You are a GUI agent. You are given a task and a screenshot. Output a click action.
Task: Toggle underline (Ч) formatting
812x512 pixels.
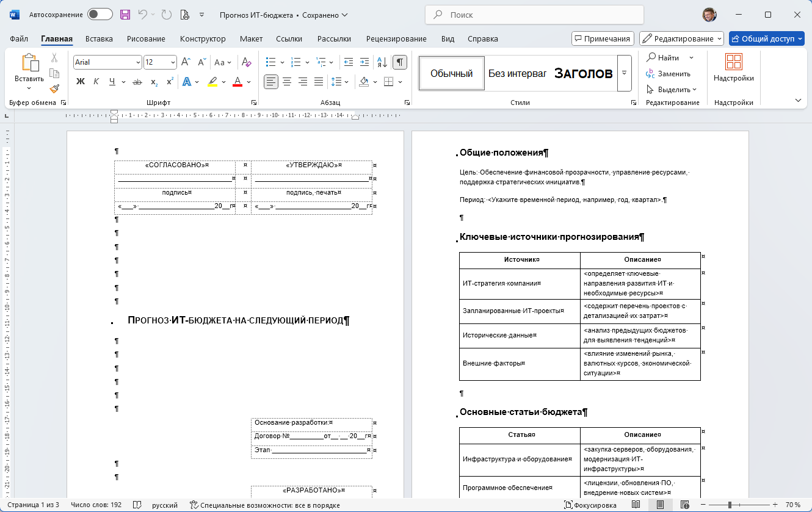point(112,82)
